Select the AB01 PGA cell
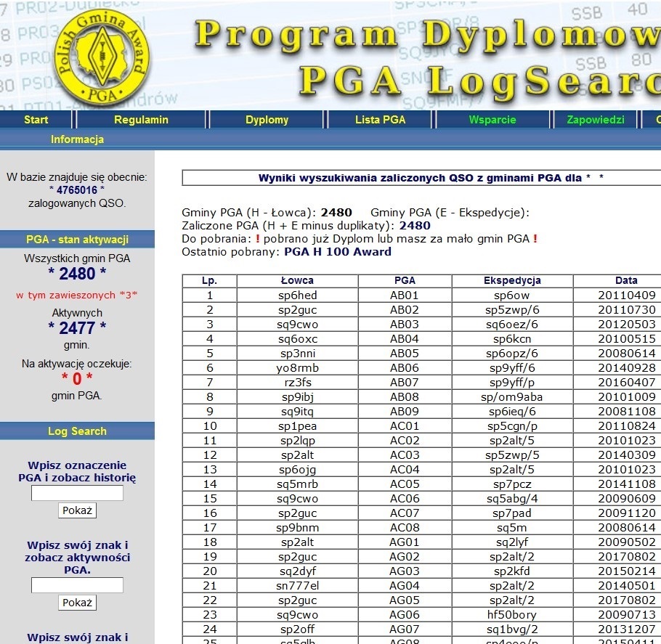The image size is (661, 644). [405, 295]
